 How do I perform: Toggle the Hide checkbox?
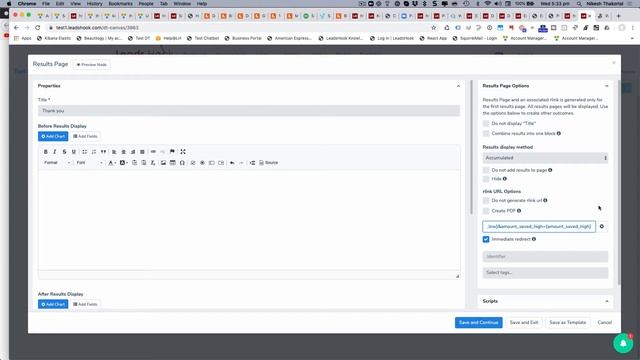486,179
